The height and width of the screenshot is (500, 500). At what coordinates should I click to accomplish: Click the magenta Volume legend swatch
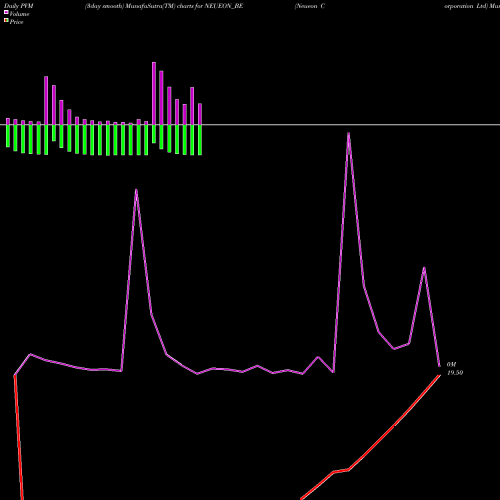point(6,12)
